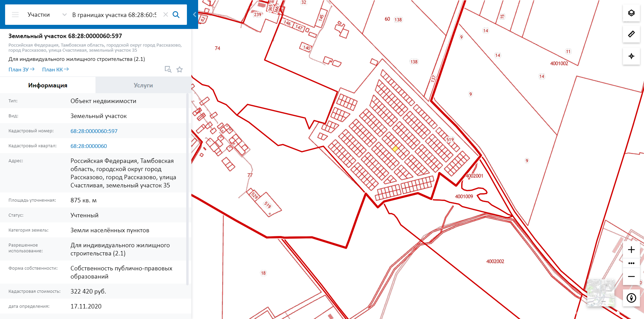
Task: Open План ЗУ link
Action: pos(21,69)
